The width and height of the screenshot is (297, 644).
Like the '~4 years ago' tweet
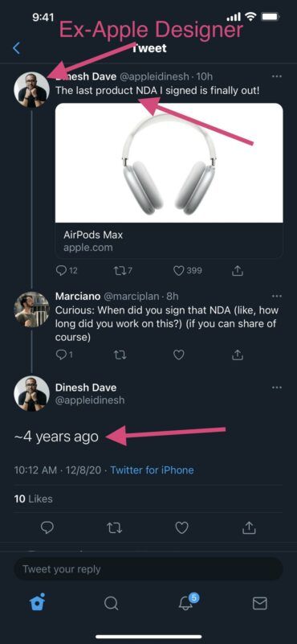pos(181,527)
